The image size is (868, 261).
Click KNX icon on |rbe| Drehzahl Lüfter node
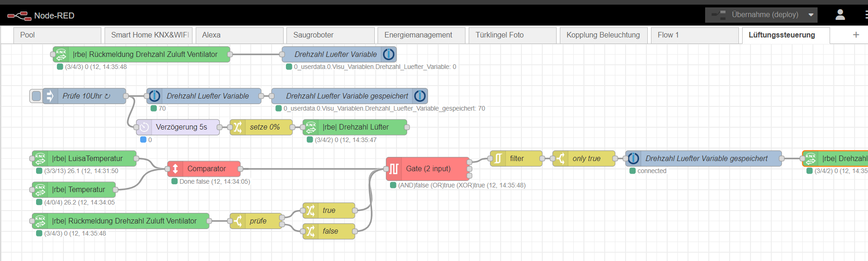click(x=311, y=127)
